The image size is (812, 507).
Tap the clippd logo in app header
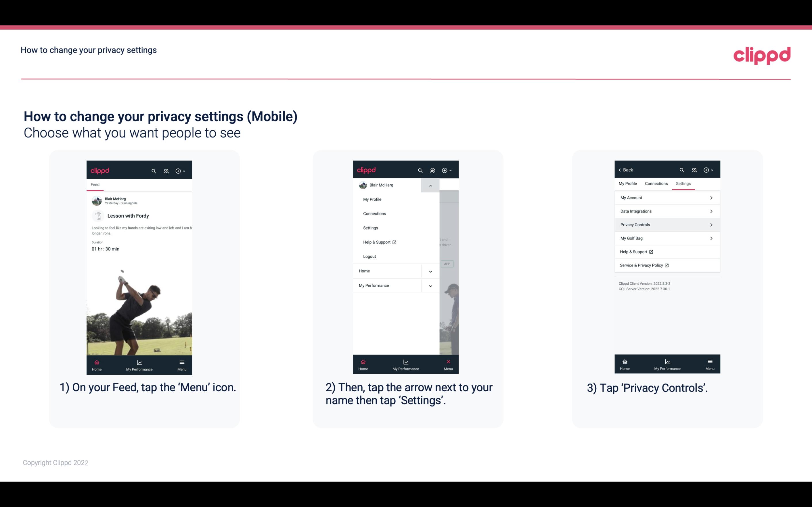click(99, 170)
